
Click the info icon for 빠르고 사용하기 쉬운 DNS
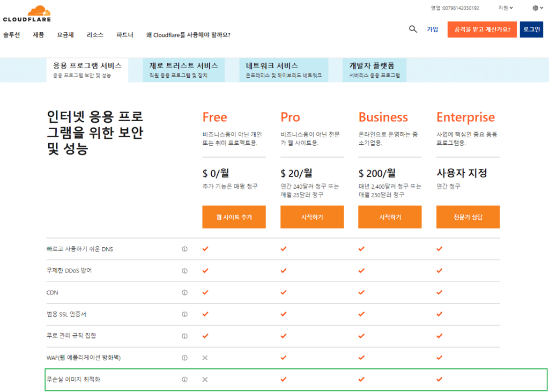[x=184, y=249]
